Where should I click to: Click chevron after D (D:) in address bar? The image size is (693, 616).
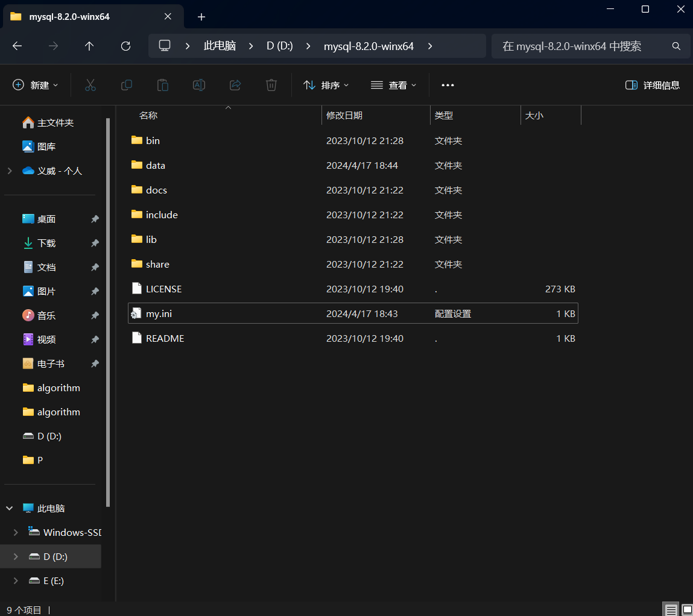[308, 46]
